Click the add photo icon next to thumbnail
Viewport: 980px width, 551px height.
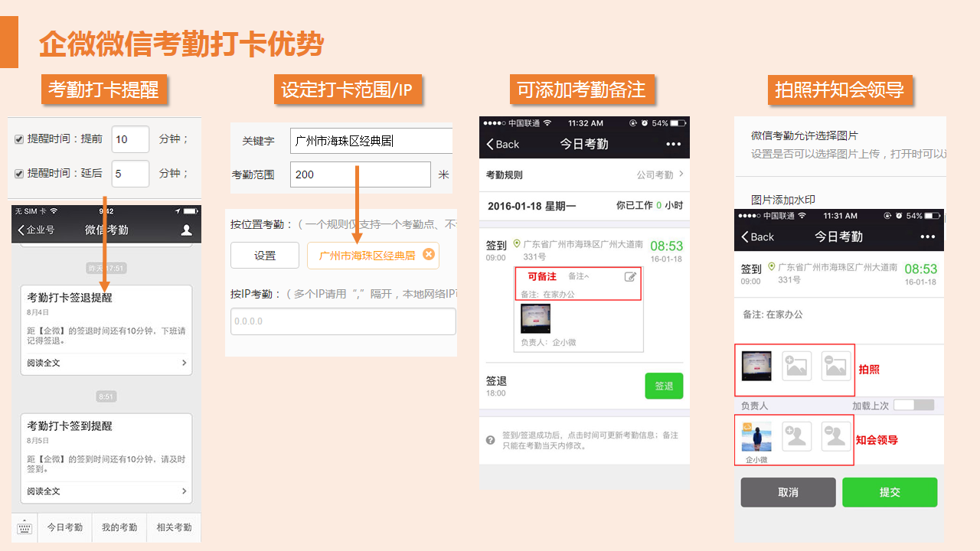[x=796, y=367]
